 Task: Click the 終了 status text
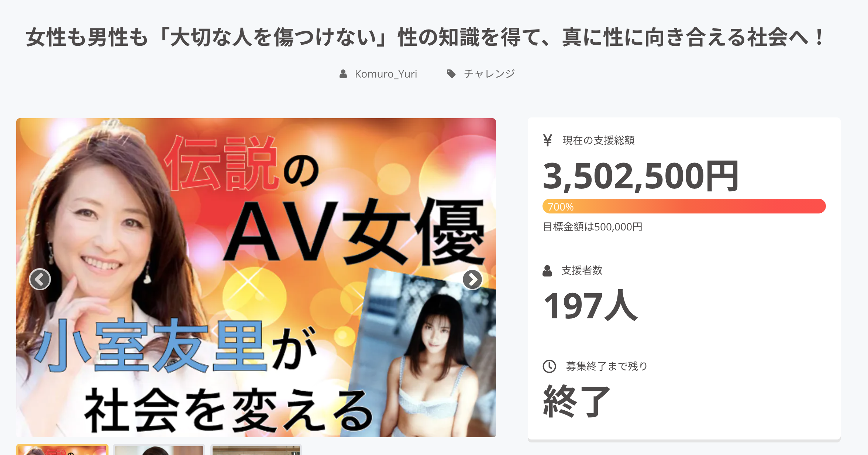pos(576,401)
